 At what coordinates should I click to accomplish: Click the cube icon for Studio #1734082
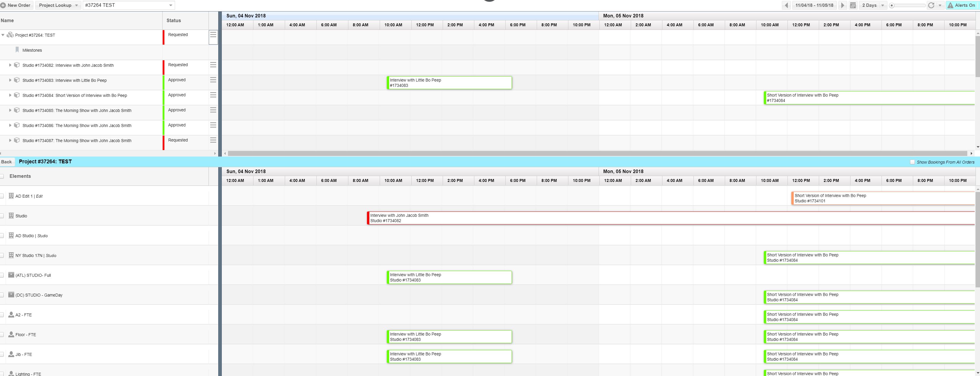[17, 65]
